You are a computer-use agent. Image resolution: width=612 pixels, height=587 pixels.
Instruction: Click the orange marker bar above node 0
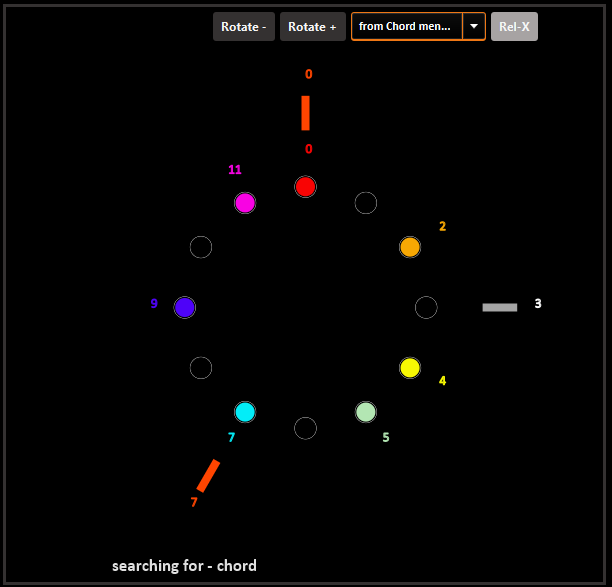click(x=305, y=113)
